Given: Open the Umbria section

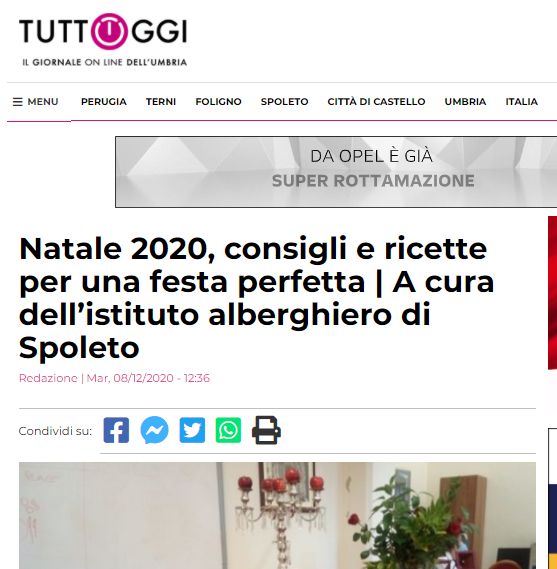Looking at the screenshot, I should coord(465,102).
